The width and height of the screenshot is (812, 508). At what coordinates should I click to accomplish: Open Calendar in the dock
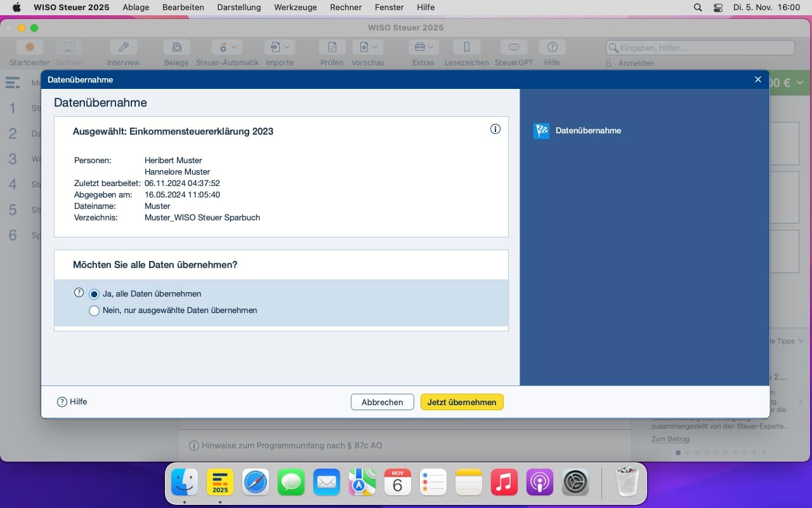[398, 483]
